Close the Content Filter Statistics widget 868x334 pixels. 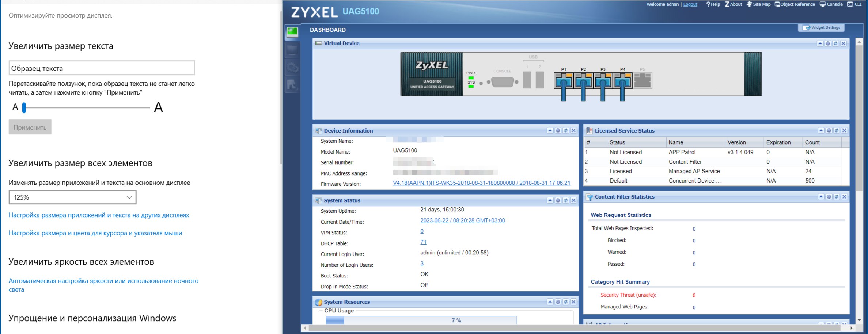[x=844, y=197]
